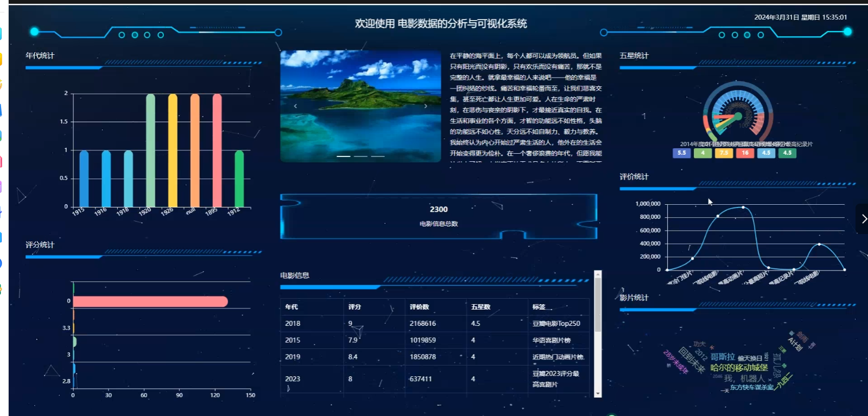Image resolution: width=868 pixels, height=416 pixels.
Task: Click the dashboard title 电影数据的分析与可视化系统
Action: [x=462, y=23]
